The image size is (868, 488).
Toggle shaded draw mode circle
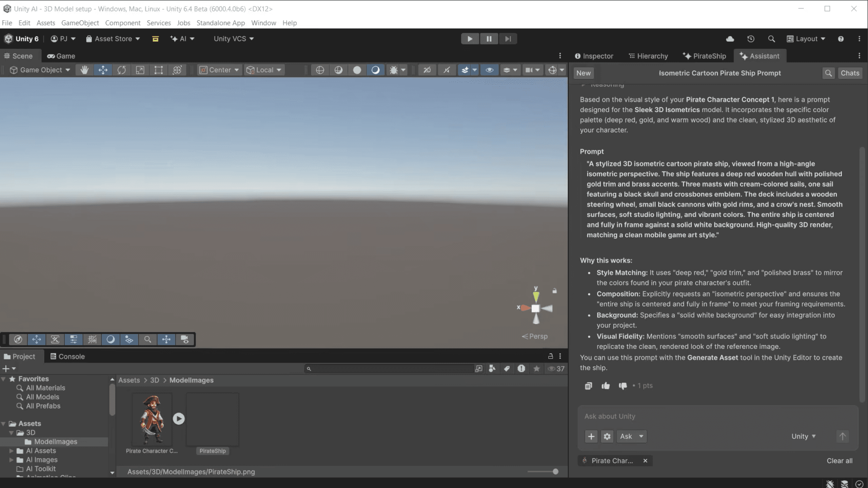[375, 70]
